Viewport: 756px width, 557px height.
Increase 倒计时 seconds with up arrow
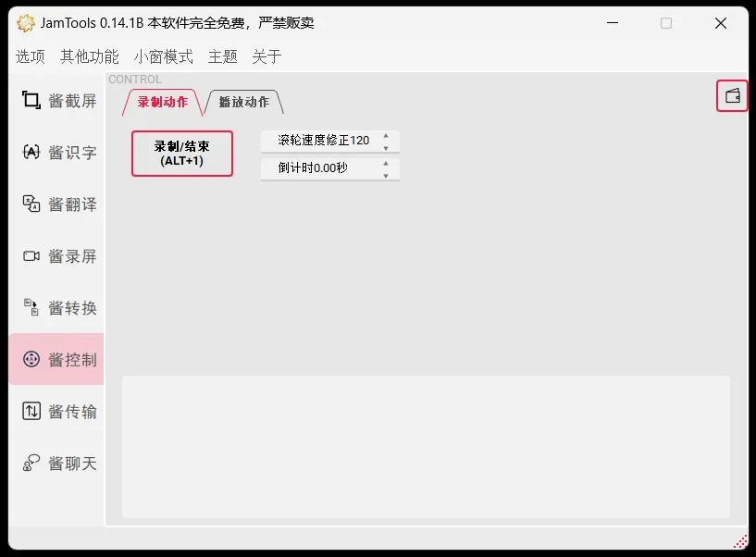386,164
